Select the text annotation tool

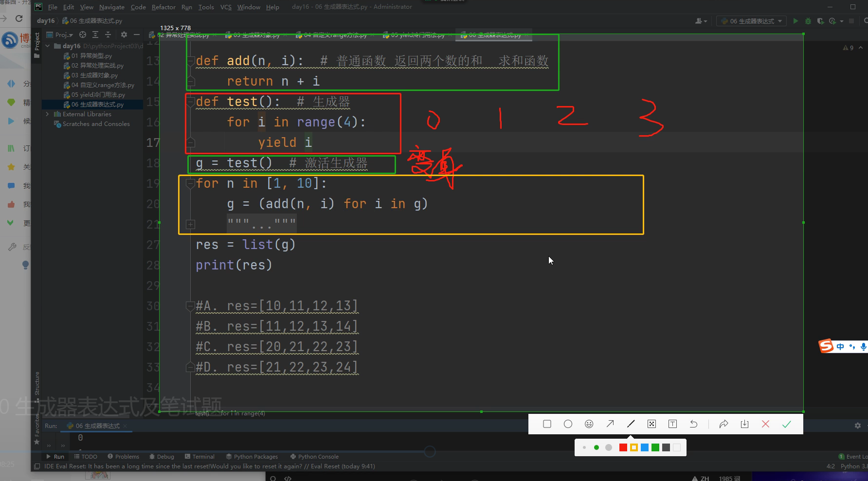point(672,424)
